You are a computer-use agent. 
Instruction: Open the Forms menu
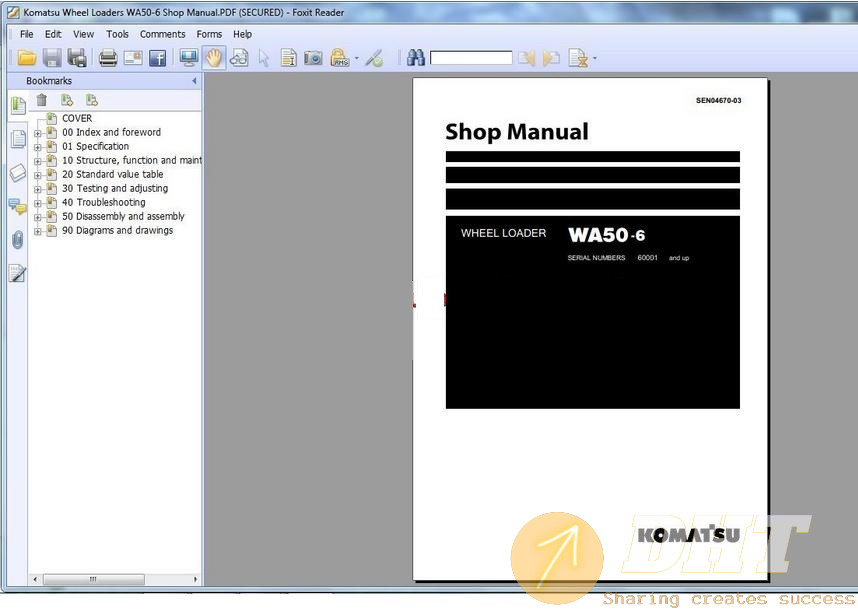pyautogui.click(x=209, y=34)
